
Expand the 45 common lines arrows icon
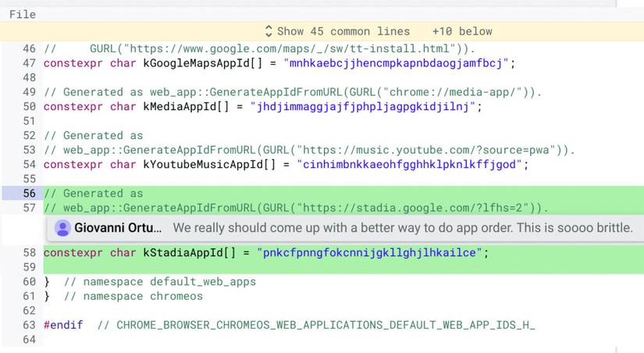pos(269,31)
